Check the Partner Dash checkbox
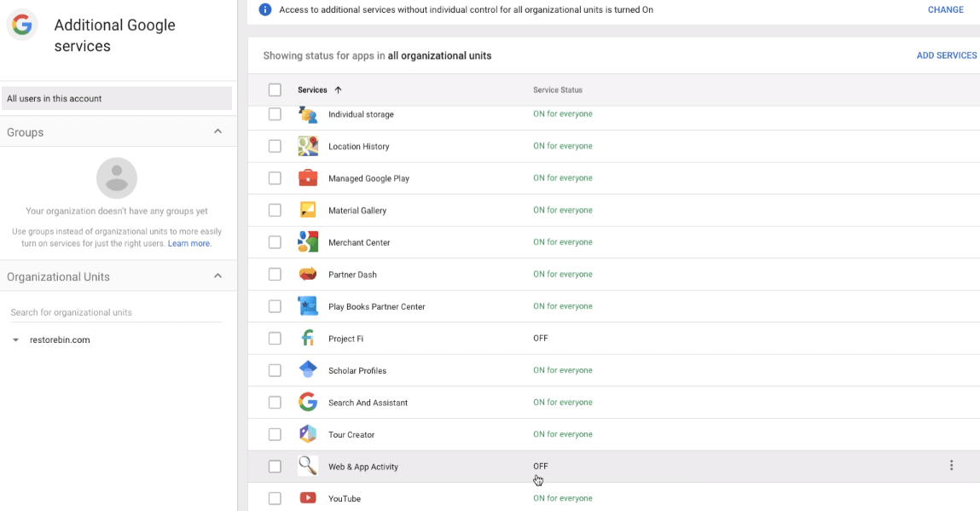The height and width of the screenshot is (511, 980). click(275, 274)
